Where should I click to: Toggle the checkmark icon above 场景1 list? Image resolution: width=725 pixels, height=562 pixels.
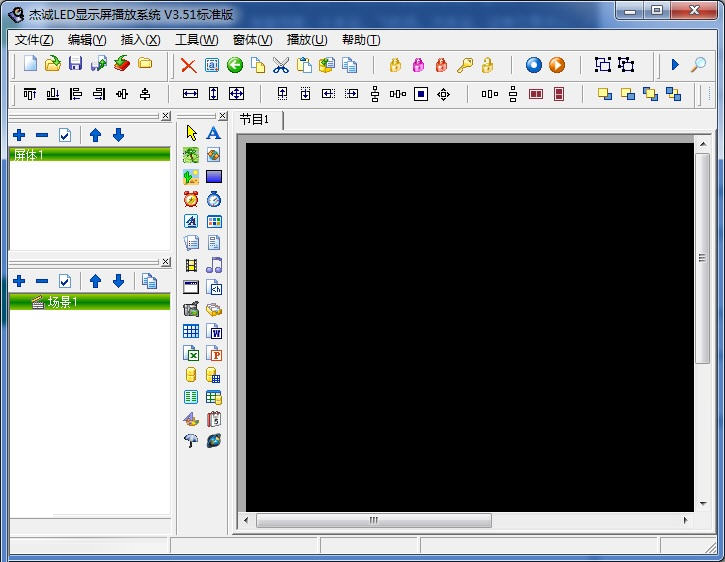click(x=65, y=281)
